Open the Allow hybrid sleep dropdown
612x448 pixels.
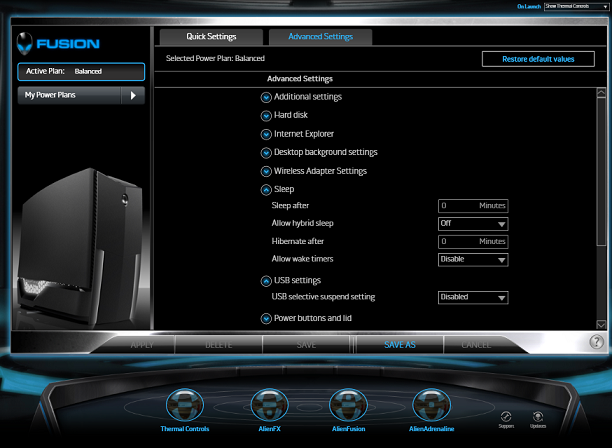click(x=473, y=224)
